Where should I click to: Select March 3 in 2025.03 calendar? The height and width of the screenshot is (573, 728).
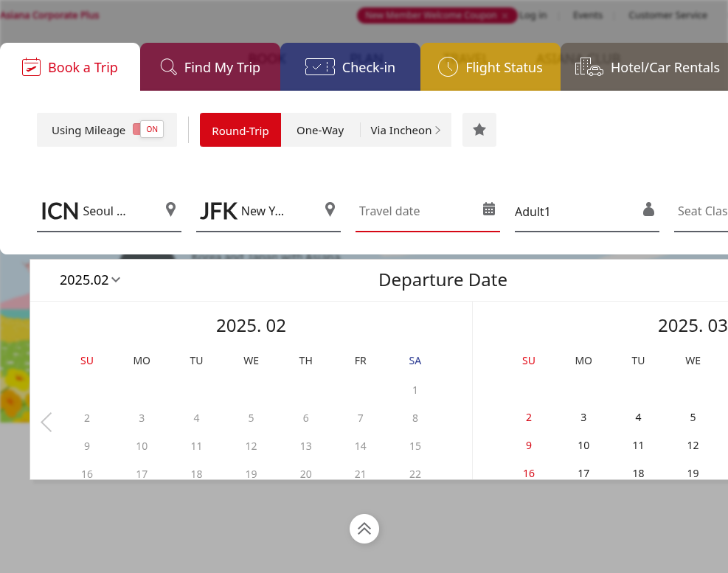pyautogui.click(x=583, y=417)
